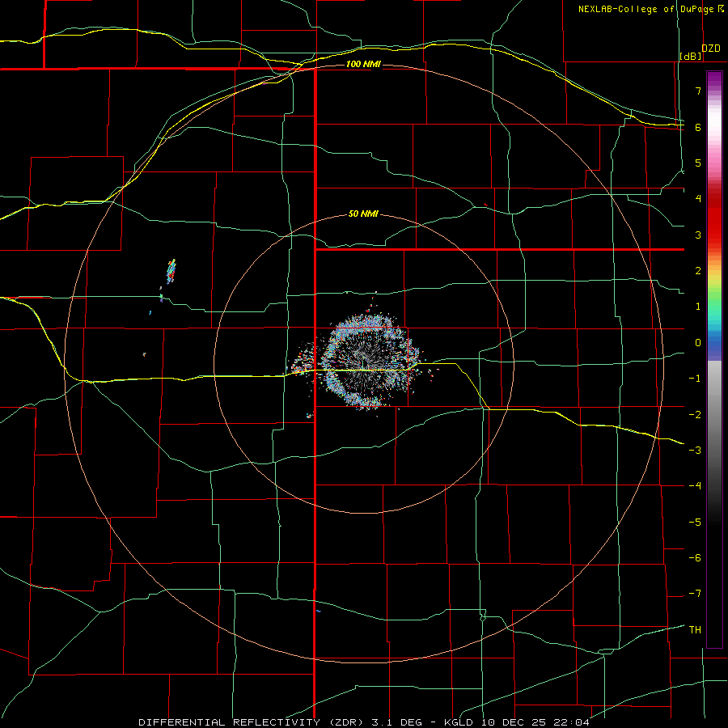Click the [dB] unit label
The image size is (728, 728).
[691, 56]
